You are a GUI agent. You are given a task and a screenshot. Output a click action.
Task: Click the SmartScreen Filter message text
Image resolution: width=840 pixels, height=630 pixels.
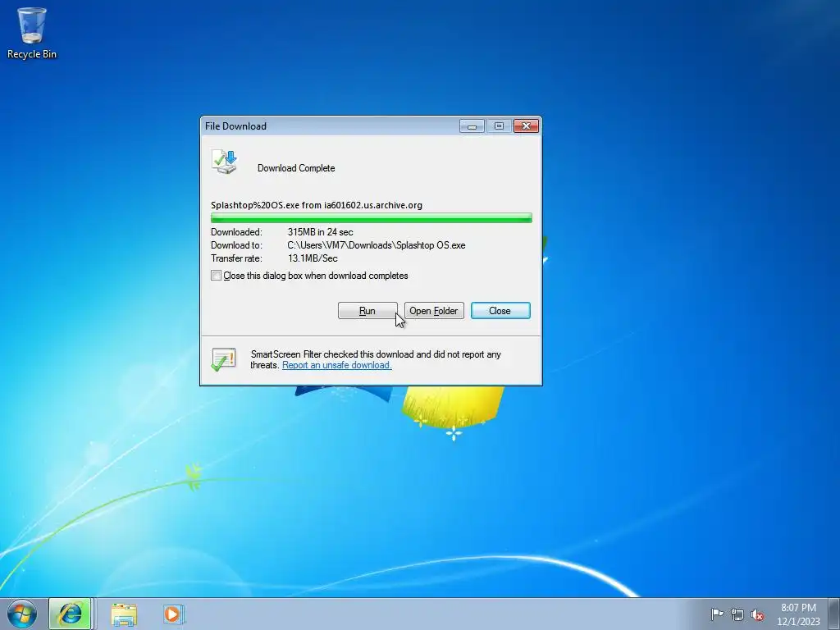pos(376,359)
